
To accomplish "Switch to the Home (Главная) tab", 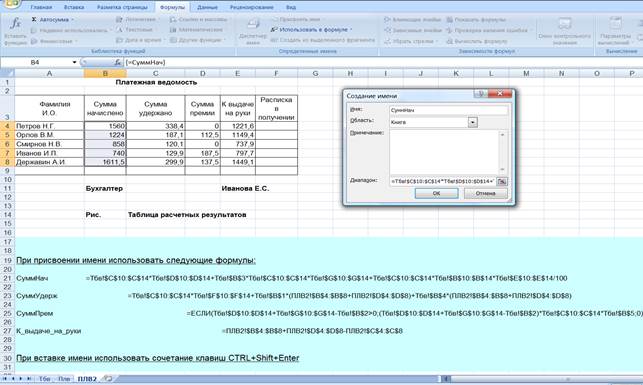I will pos(41,7).
